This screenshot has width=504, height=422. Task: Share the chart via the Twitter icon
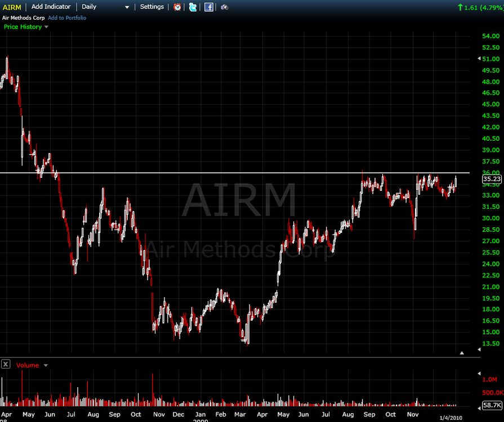[x=193, y=7]
